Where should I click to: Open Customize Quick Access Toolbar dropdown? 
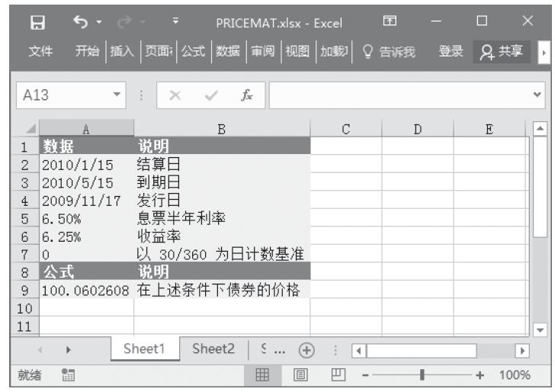coord(176,22)
